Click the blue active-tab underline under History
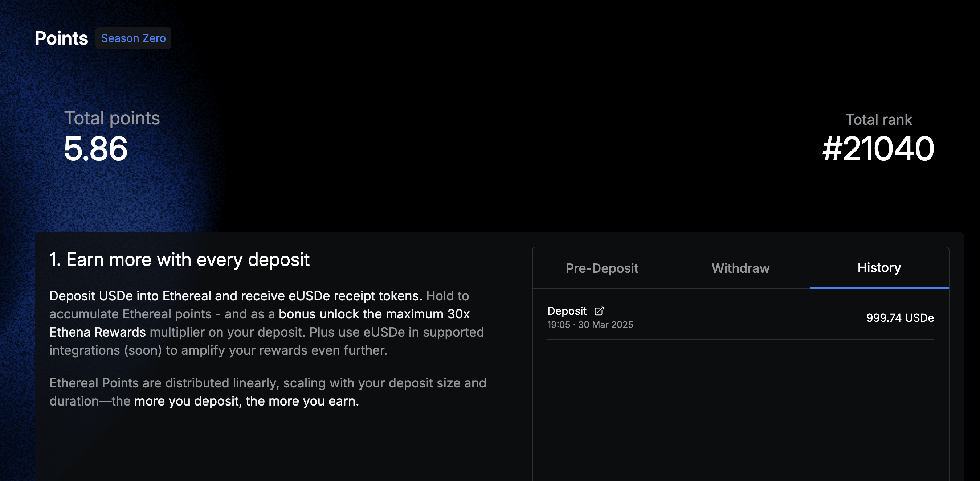Image resolution: width=980 pixels, height=481 pixels. click(879, 288)
